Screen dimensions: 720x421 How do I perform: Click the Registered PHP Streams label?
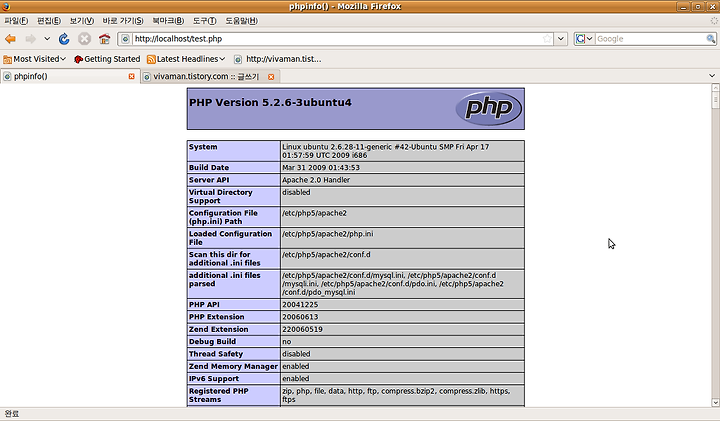coord(219,395)
